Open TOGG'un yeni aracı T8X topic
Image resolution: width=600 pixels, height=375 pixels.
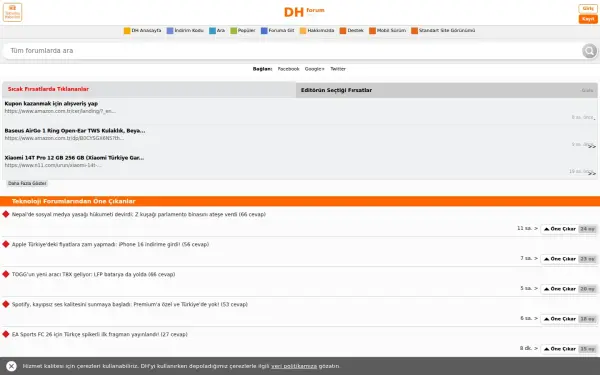click(93, 274)
